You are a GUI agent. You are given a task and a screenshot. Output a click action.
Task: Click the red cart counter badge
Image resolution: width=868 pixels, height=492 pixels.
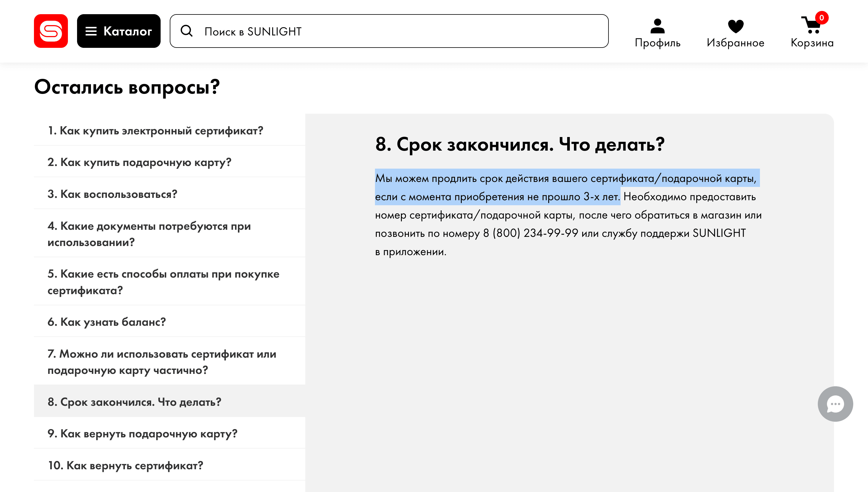tap(822, 18)
